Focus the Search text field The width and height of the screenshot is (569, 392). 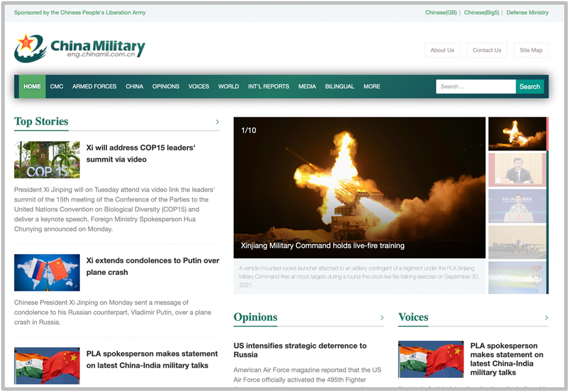(x=476, y=87)
